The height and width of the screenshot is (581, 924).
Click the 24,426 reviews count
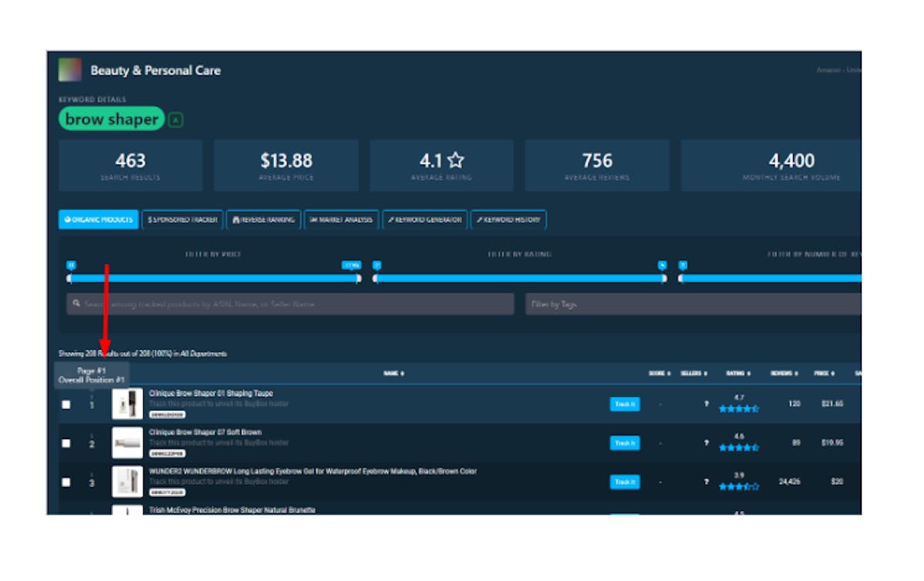[788, 482]
